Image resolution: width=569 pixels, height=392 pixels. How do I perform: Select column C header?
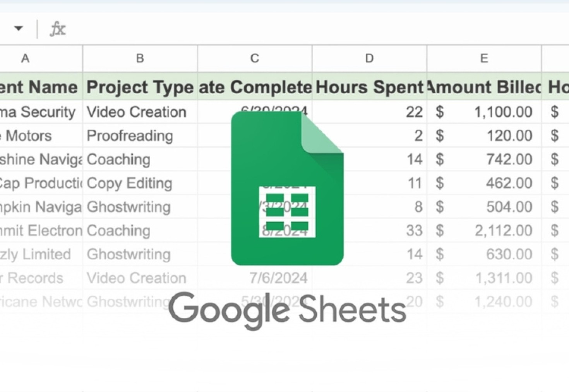click(255, 58)
